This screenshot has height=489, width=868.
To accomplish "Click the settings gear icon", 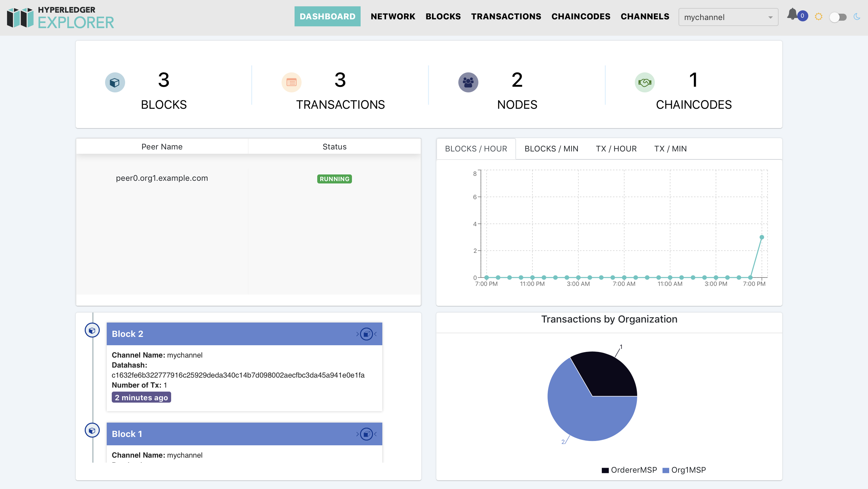I will point(818,16).
